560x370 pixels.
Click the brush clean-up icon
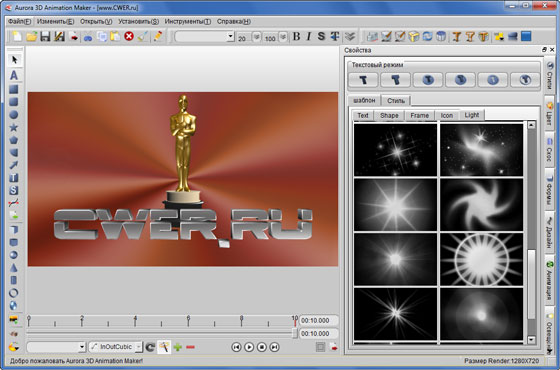tap(142, 36)
